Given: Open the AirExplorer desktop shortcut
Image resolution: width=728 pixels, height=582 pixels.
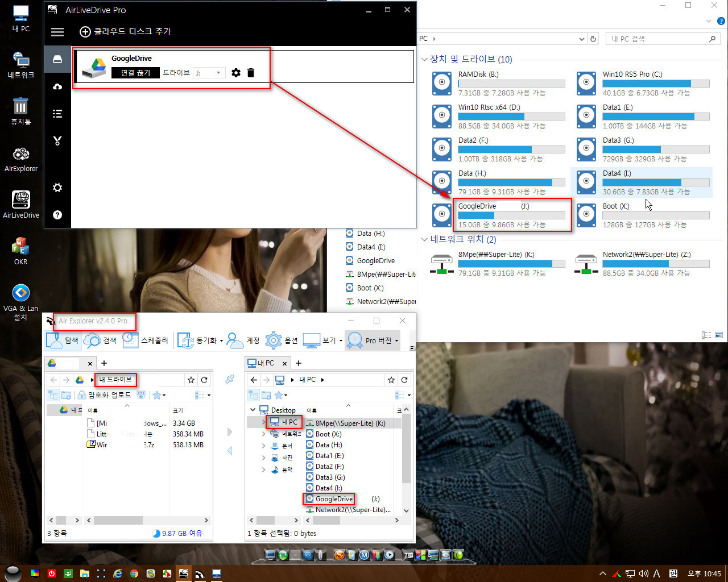Looking at the screenshot, I should (21, 159).
